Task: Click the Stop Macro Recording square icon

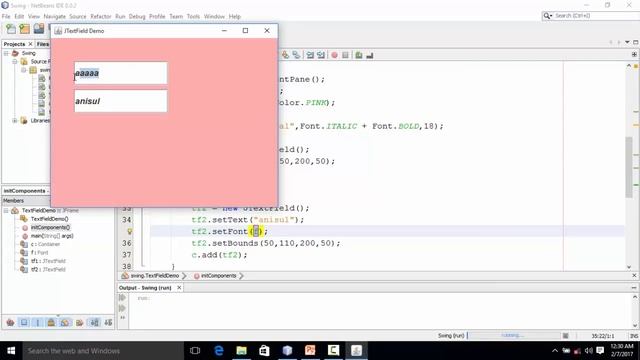Action: coord(345,55)
